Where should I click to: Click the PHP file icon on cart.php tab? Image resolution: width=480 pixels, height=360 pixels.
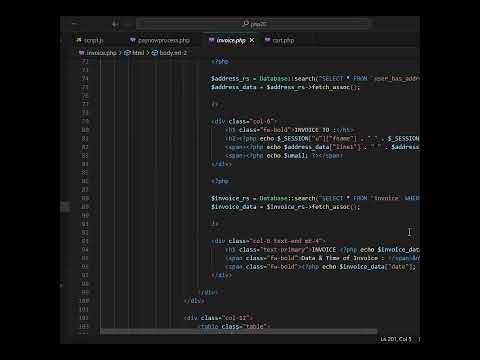pos(267,40)
